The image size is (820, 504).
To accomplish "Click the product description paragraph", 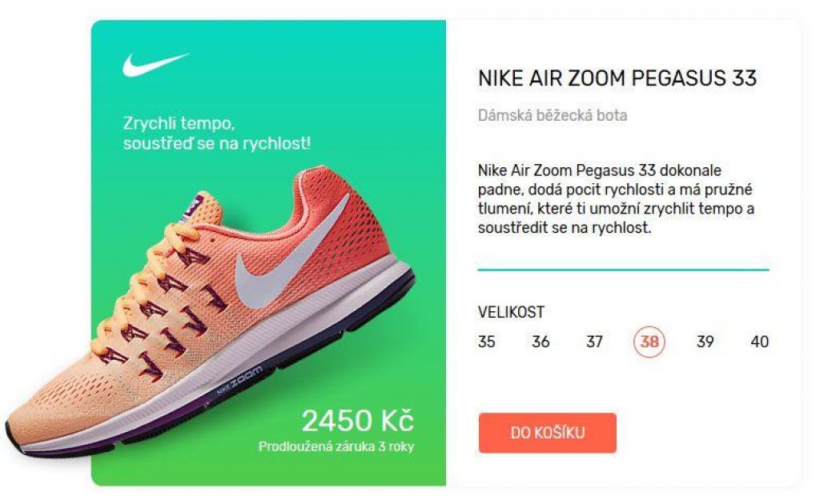I will click(616, 199).
